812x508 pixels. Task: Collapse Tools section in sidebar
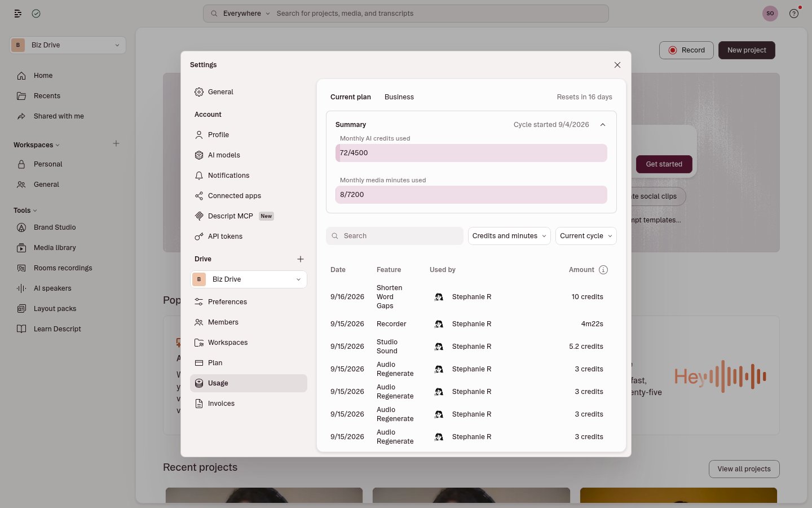point(25,211)
